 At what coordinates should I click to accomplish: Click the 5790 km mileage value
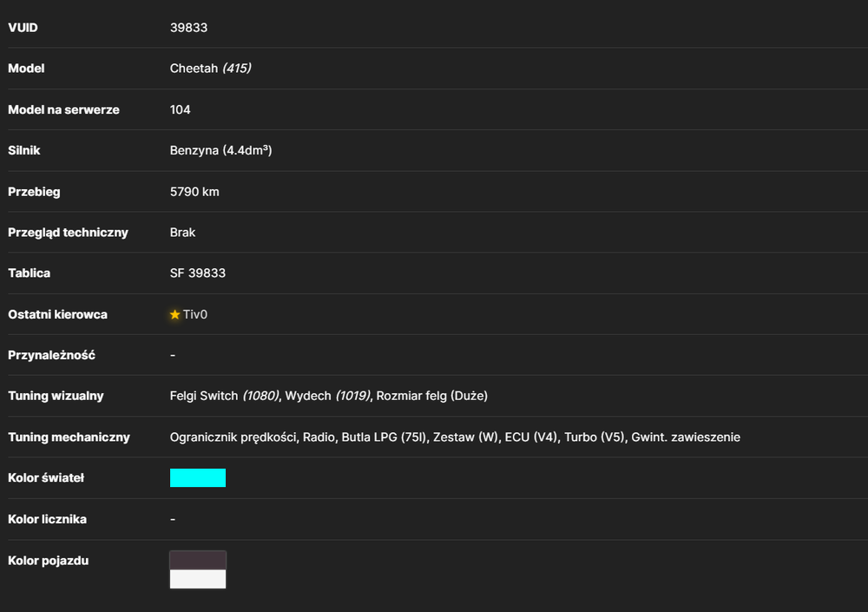click(194, 192)
